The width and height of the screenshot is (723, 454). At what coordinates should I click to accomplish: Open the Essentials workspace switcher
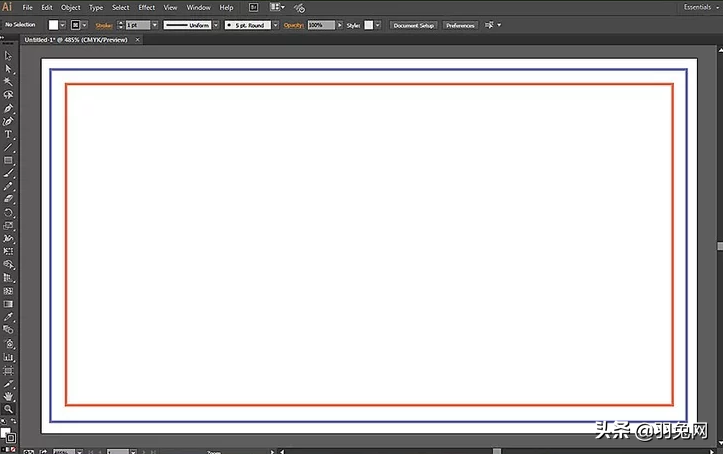701,7
